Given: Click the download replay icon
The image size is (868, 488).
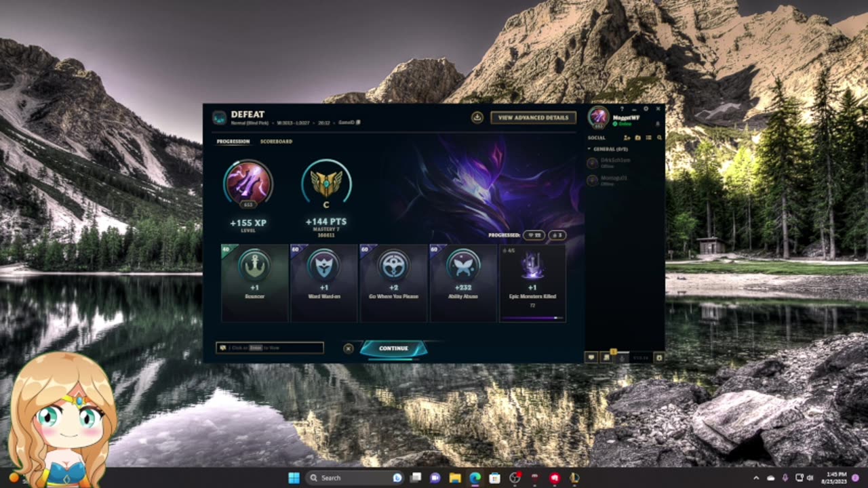Looking at the screenshot, I should [x=477, y=117].
